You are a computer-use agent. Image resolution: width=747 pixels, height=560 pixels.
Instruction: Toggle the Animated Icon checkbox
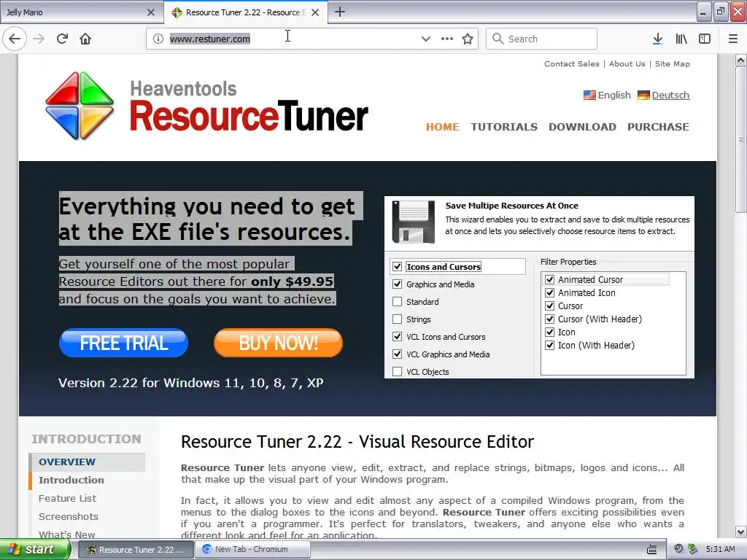point(550,293)
